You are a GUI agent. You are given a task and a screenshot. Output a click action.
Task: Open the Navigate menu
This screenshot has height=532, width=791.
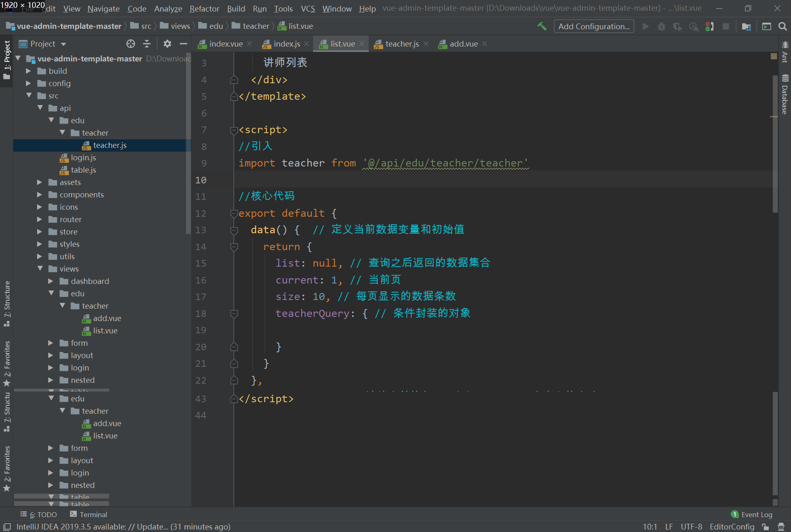pyautogui.click(x=104, y=9)
